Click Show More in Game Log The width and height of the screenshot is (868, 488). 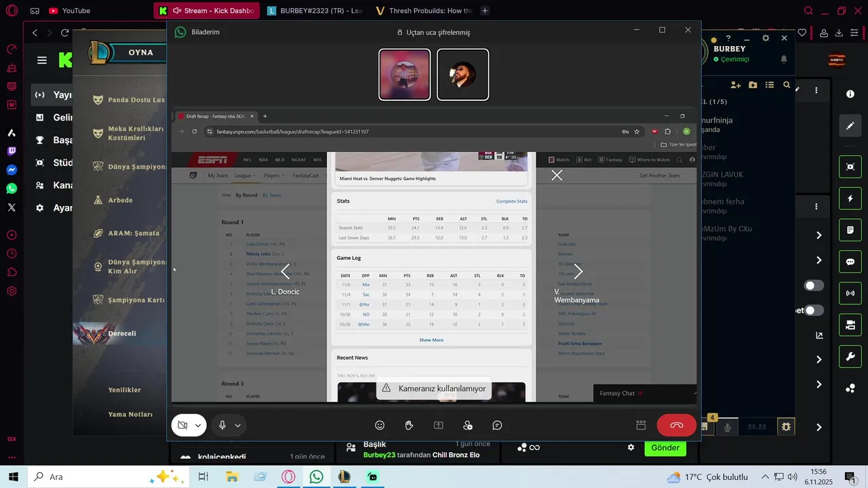(x=431, y=340)
